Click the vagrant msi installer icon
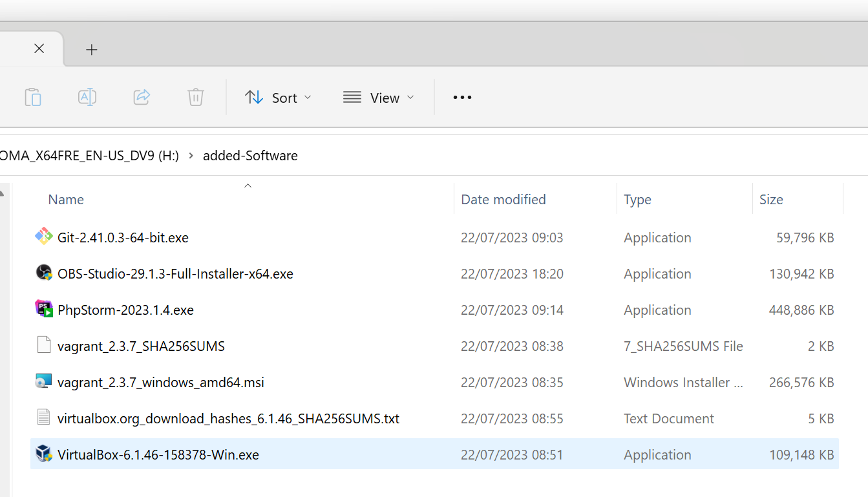This screenshot has width=868, height=497. click(43, 381)
